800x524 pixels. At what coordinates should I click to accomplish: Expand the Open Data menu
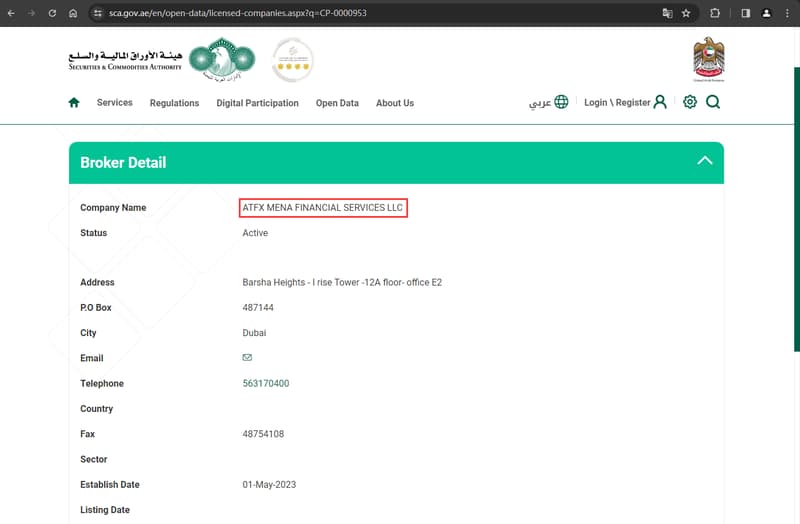point(337,103)
